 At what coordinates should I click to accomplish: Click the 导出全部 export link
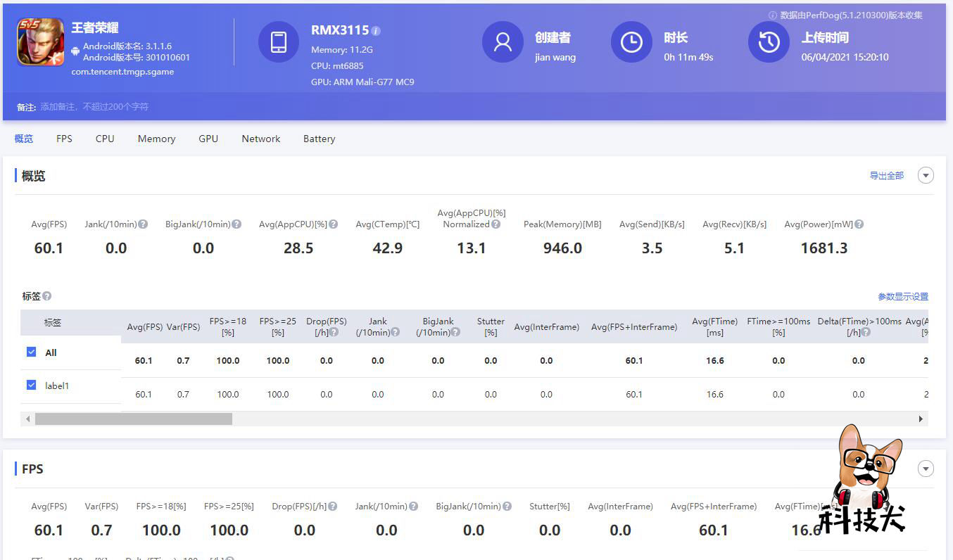(887, 175)
